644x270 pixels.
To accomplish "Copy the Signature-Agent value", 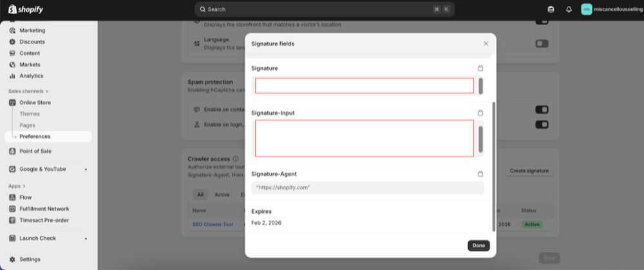I will [480, 174].
